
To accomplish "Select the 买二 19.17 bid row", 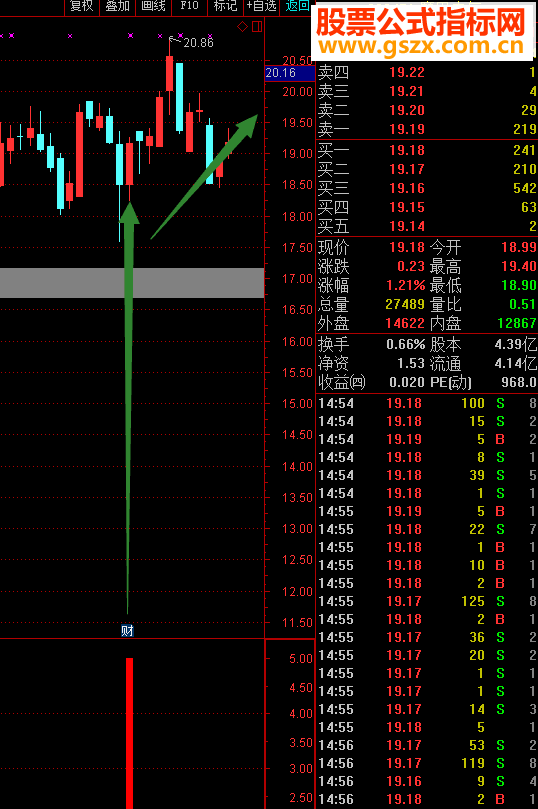I will [427, 169].
